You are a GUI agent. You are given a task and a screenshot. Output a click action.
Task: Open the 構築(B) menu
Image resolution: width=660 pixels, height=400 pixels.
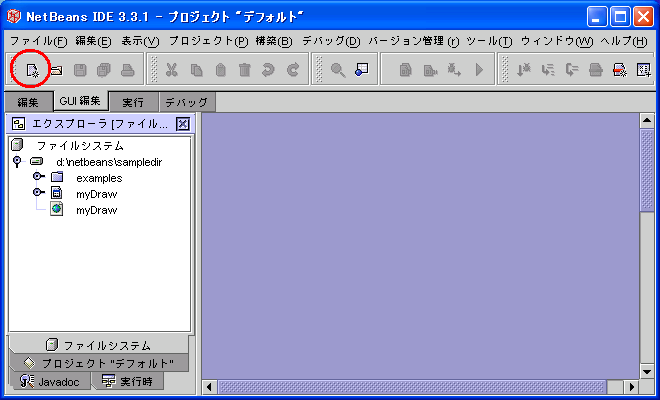click(x=274, y=41)
